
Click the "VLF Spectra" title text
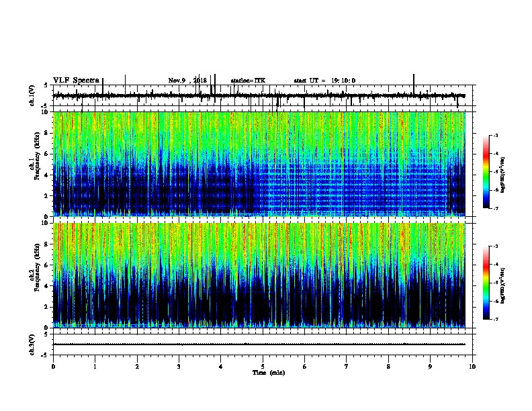[x=76, y=81]
